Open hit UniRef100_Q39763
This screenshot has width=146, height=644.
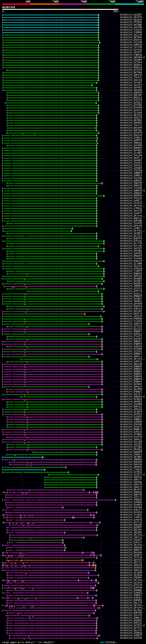pyautogui.click(x=131, y=597)
